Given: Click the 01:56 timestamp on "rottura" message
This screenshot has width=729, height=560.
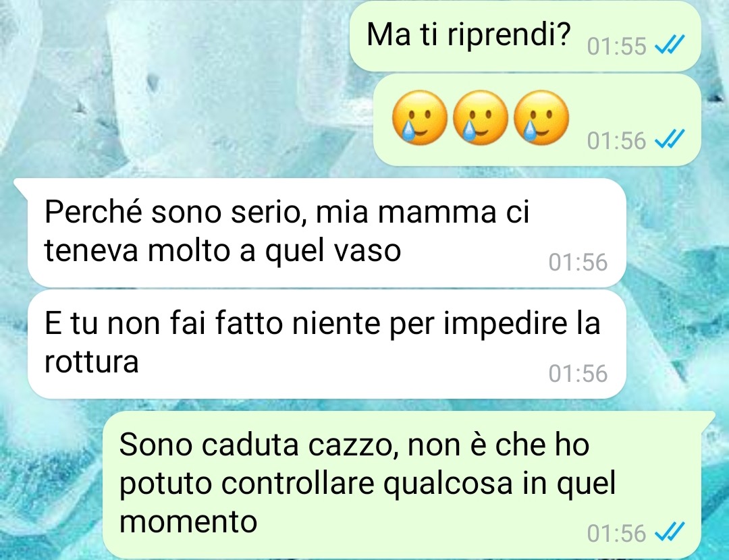Looking at the screenshot, I should click(578, 373).
